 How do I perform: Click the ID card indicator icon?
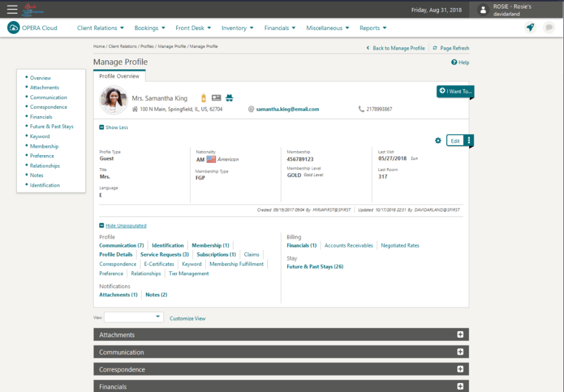coord(216,98)
